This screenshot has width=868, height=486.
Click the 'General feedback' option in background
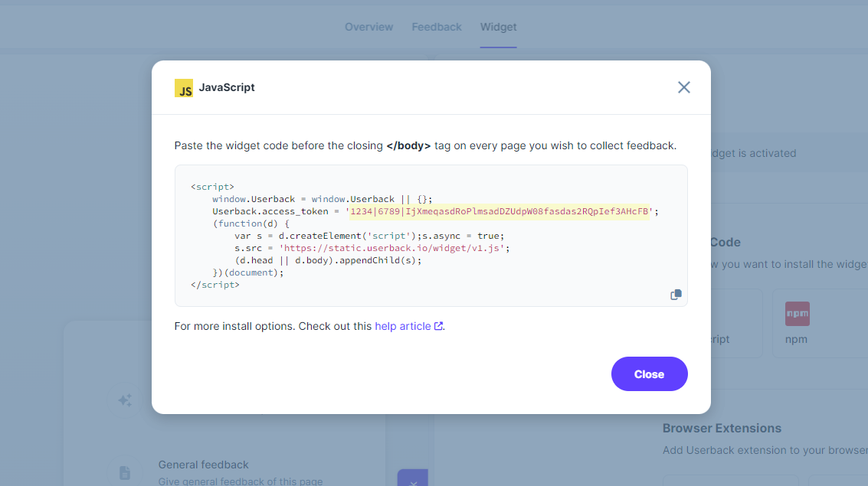(x=203, y=465)
